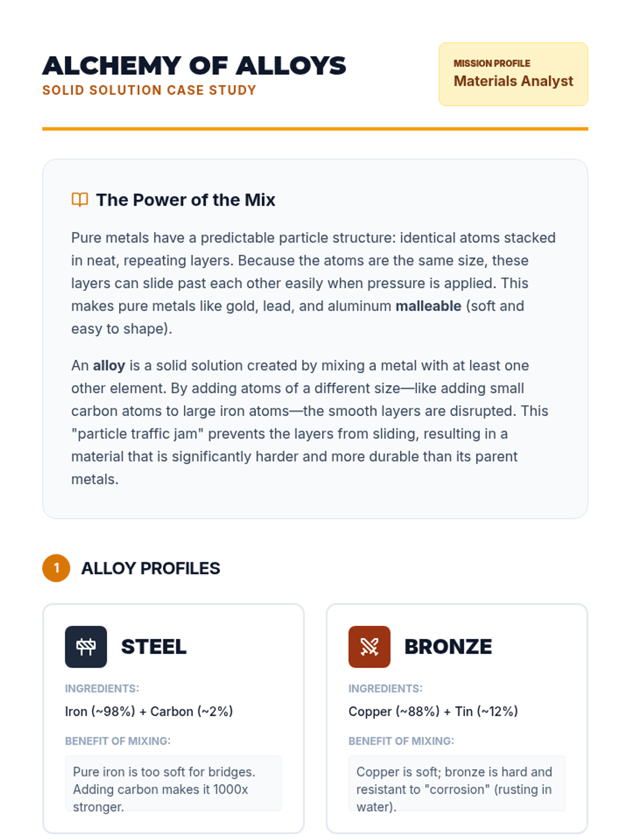Click the ALCHEMY OF ALLOYS title
Viewport: 630px width, 840px height.
click(194, 66)
